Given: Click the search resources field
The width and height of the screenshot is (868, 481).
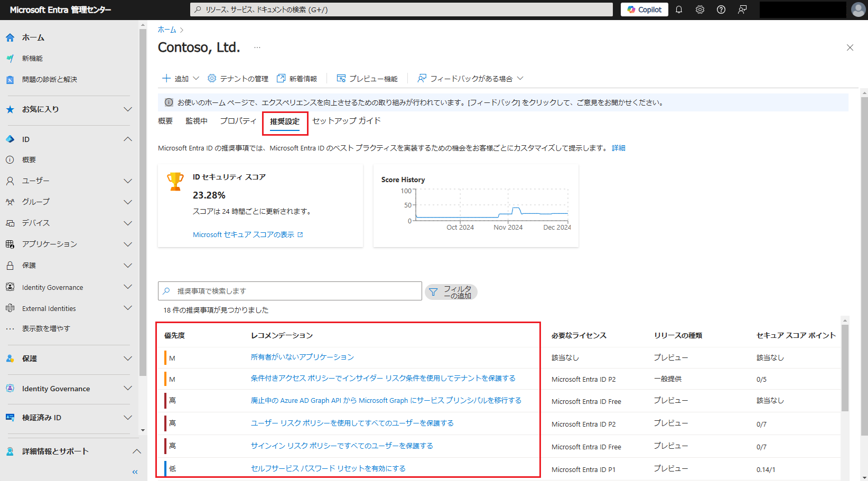Looking at the screenshot, I should click(402, 10).
